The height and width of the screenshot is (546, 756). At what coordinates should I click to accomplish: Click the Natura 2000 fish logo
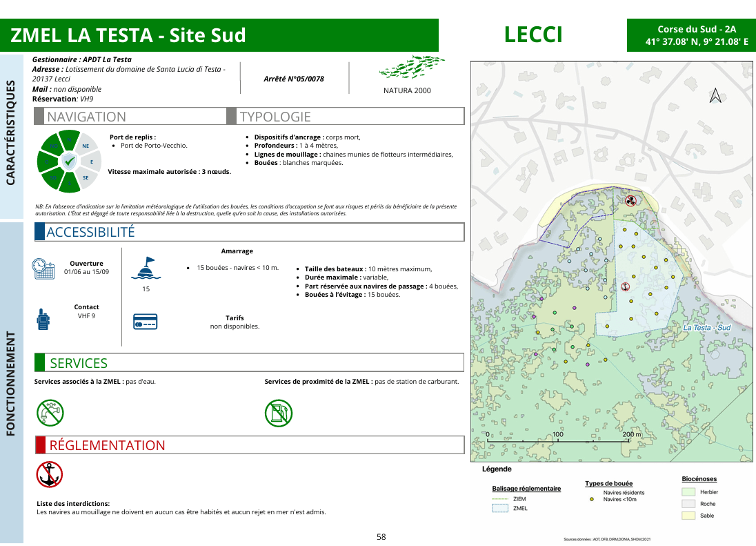click(412, 67)
